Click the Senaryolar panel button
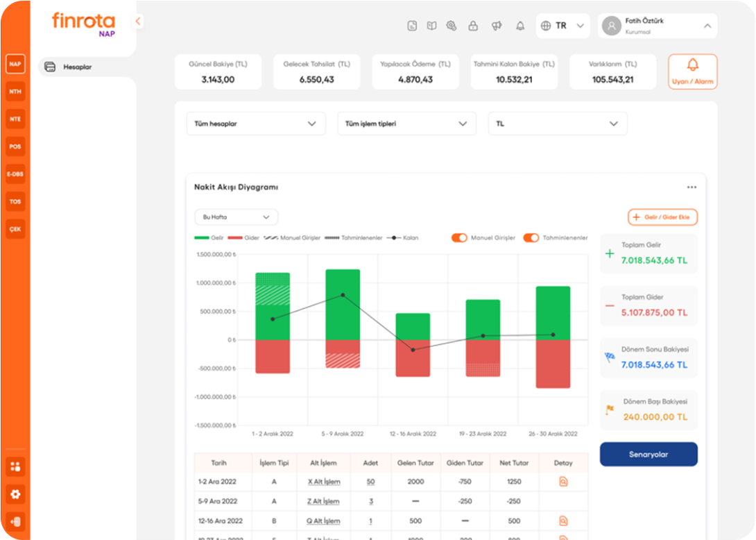 click(x=648, y=454)
